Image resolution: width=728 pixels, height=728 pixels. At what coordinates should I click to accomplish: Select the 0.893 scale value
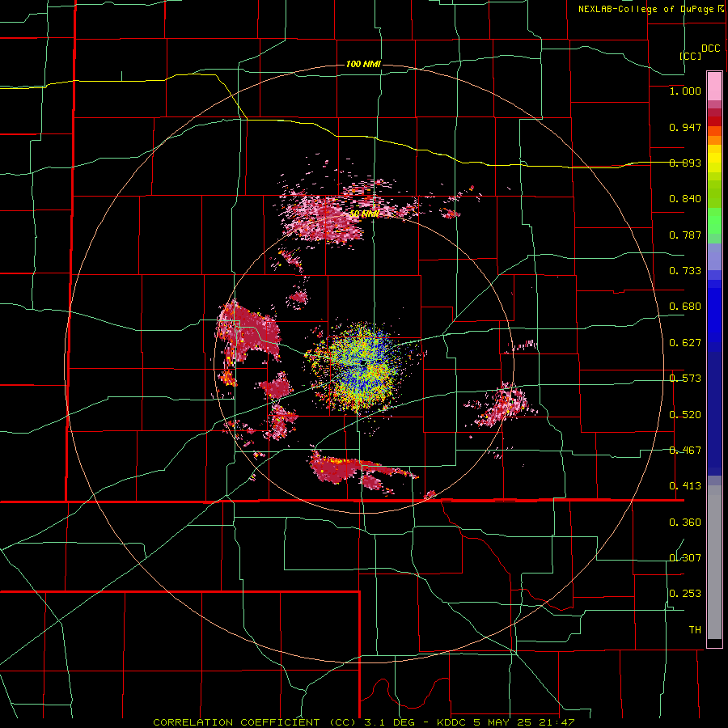tap(685, 163)
